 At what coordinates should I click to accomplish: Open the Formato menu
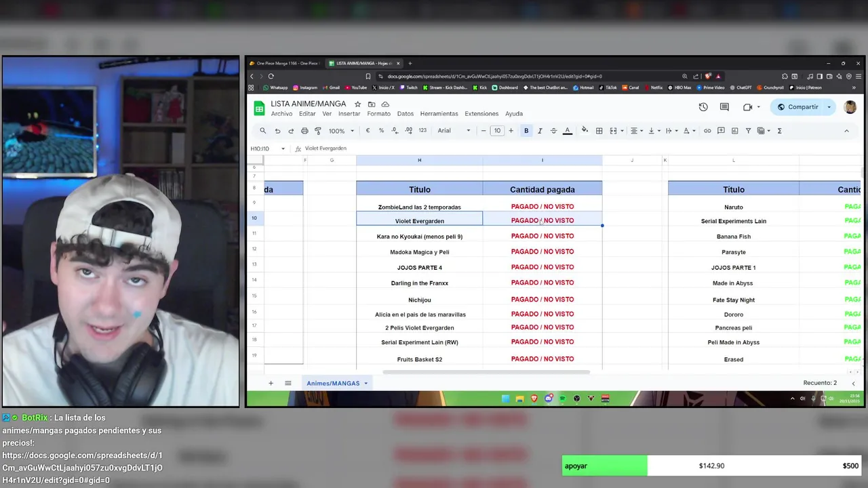click(378, 114)
